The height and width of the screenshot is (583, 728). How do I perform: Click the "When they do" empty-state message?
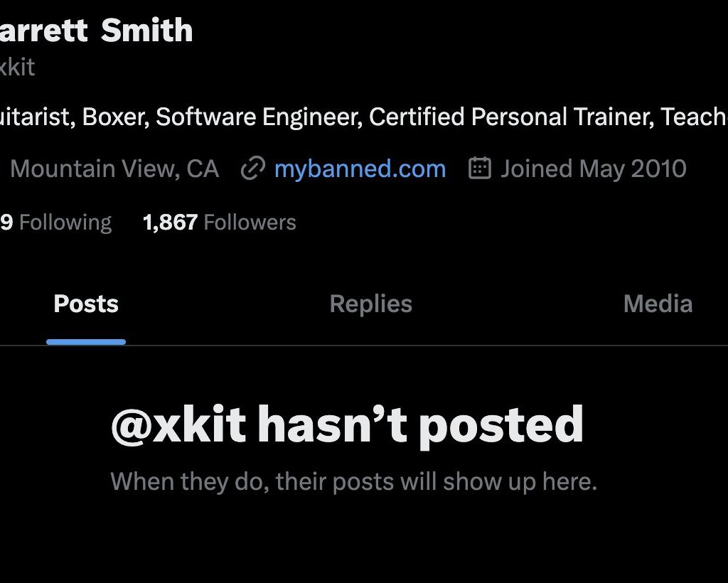click(x=353, y=482)
